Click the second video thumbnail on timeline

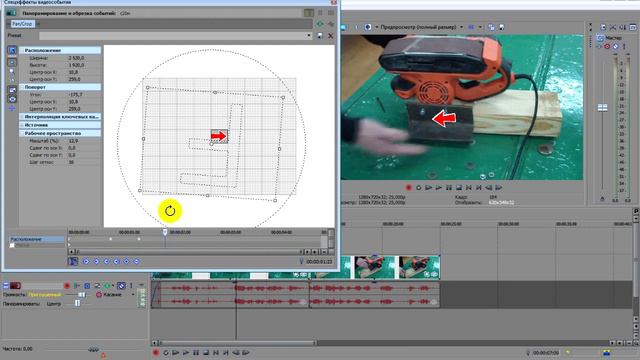coord(374,267)
